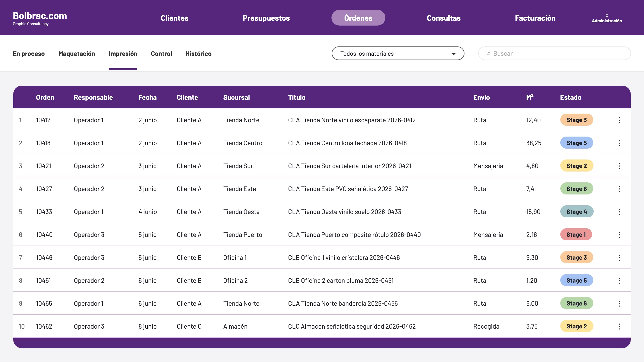The height and width of the screenshot is (362, 644).
Task: Open the Presupuestos section
Action: point(266,18)
